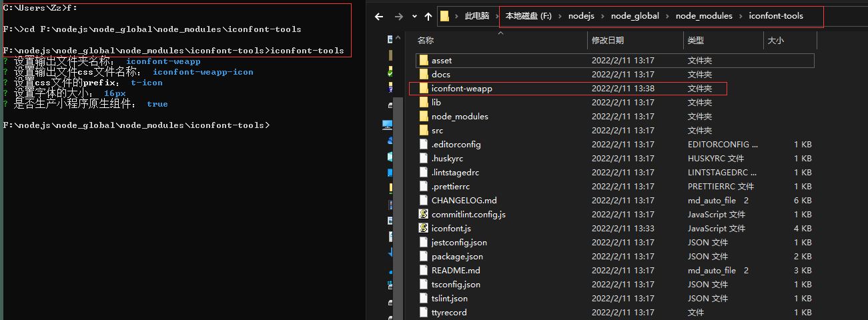Select the file name iconfont-weapp
Screen dimensions: 868x320
(462, 89)
